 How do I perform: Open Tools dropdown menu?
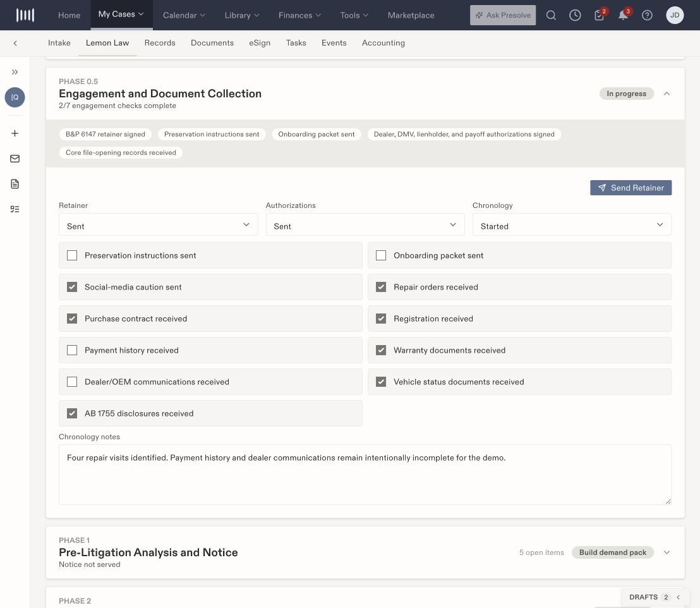pos(354,15)
